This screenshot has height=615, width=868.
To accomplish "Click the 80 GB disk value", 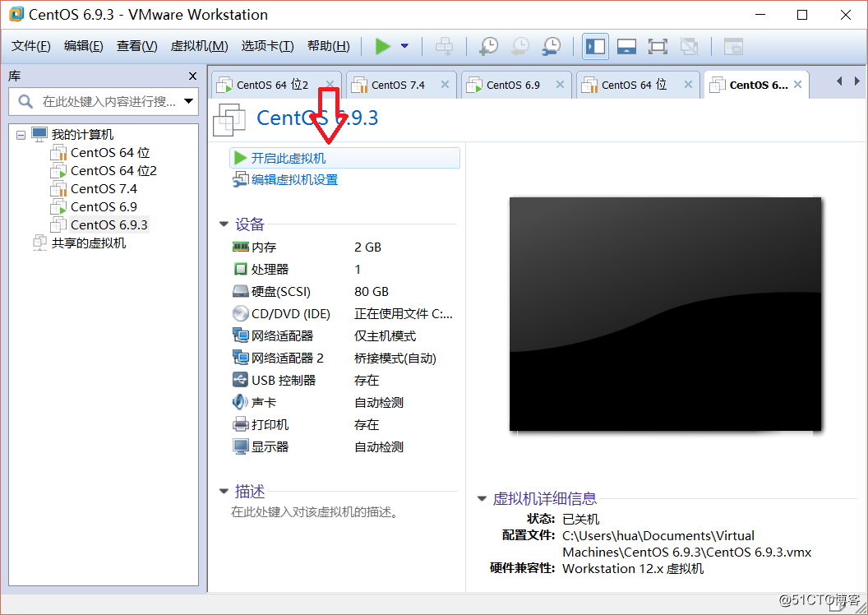I will click(371, 291).
